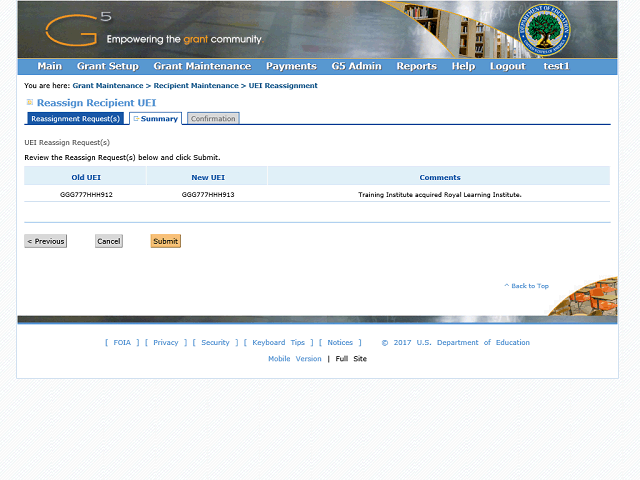Image resolution: width=640 pixels, height=480 pixels.
Task: Go to Recipient Maintenance breadcrumb link
Action: tap(196, 86)
